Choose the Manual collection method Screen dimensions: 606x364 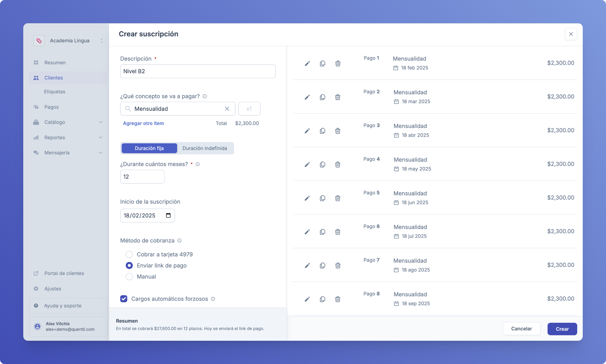pos(129,276)
